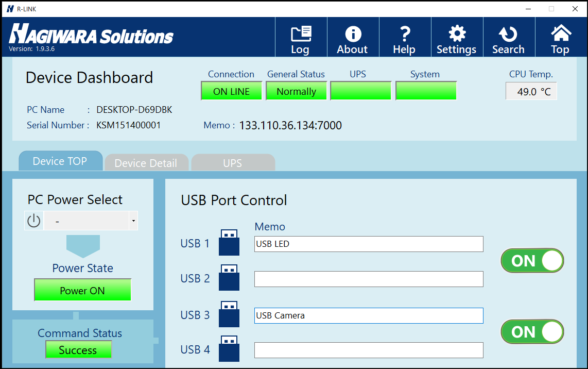Click the R-LINK title bar app icon
The image size is (588, 369).
point(10,9)
